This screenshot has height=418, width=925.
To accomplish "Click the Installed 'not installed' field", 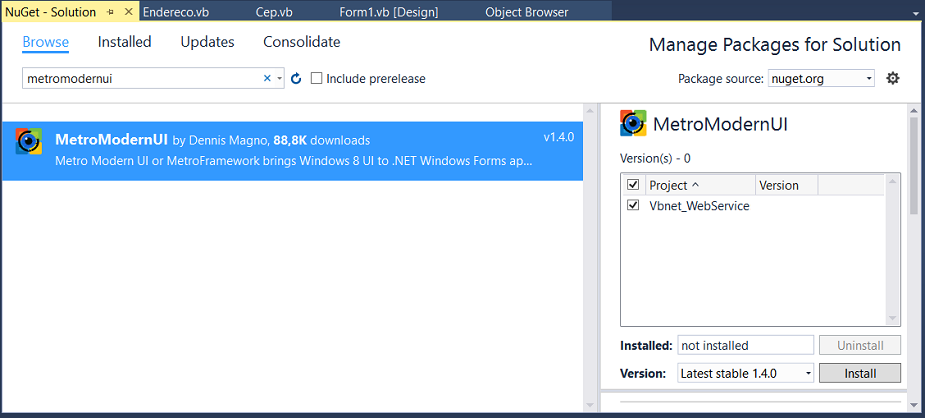I will (x=746, y=345).
